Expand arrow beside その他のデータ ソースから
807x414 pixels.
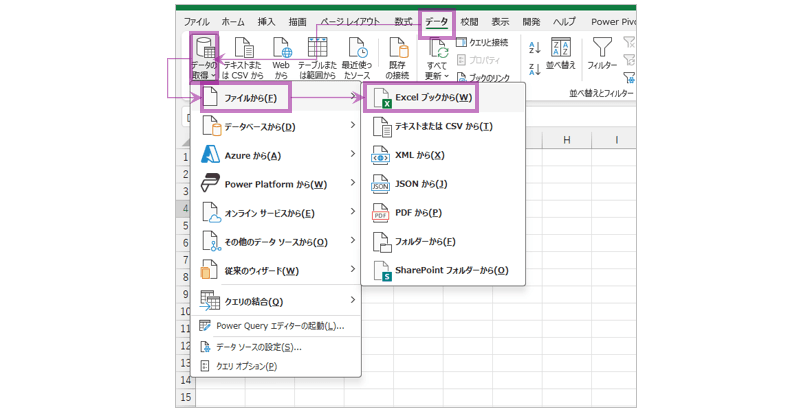353,240
